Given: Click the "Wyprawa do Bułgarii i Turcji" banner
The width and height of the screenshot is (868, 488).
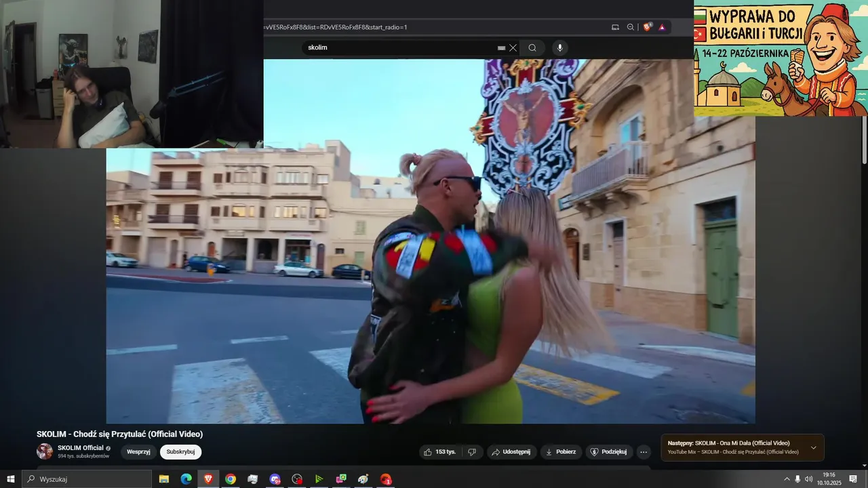Looking at the screenshot, I should [781, 58].
